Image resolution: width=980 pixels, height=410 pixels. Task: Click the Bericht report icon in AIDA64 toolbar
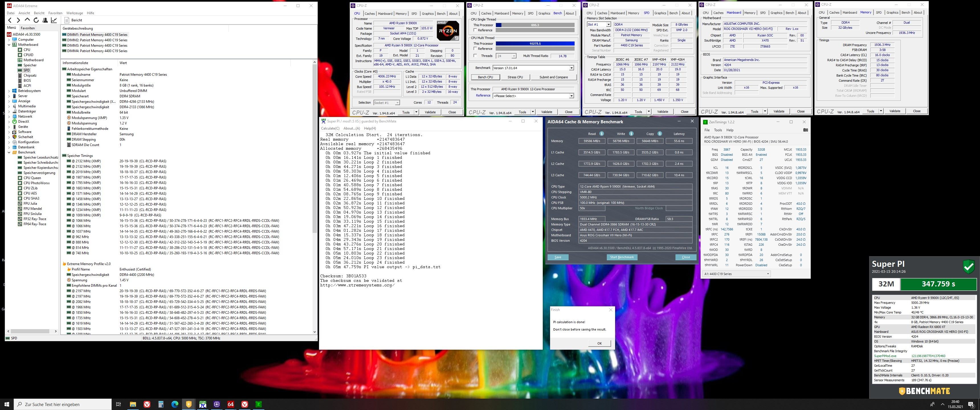point(67,20)
